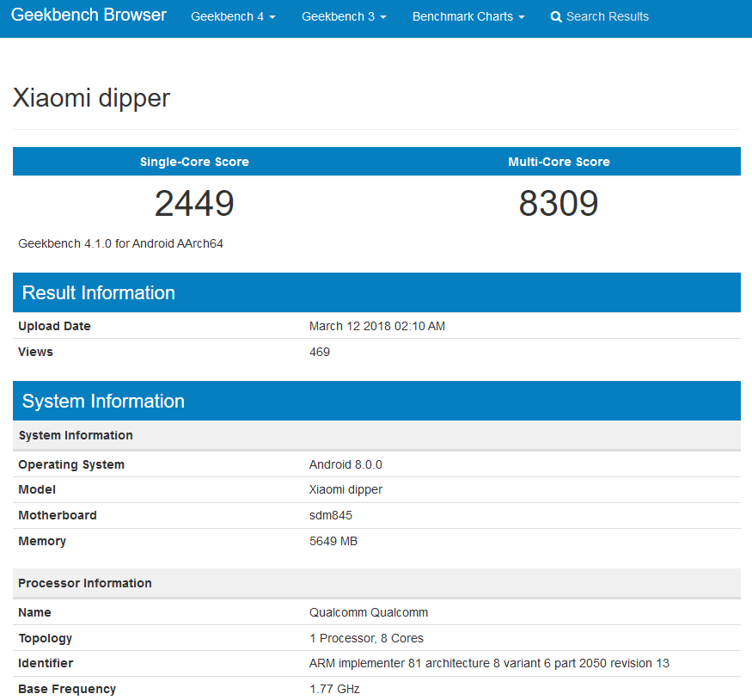The image size is (752, 700).
Task: Open the Geekbench Browser home link
Action: coord(89,15)
